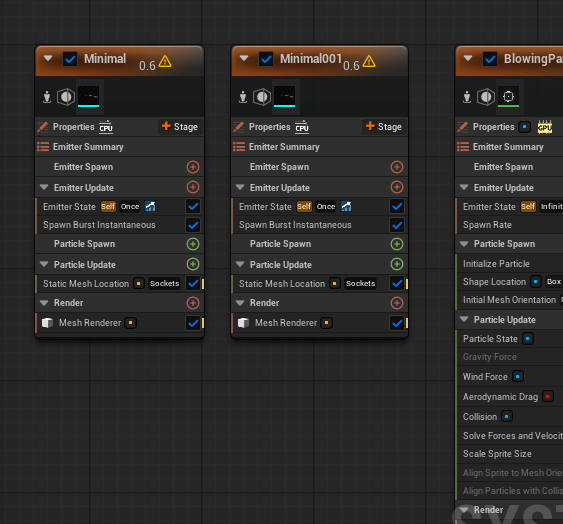Click the Mesh Renderer cube icon in Minimal001
This screenshot has height=524, width=563.
(x=243, y=323)
